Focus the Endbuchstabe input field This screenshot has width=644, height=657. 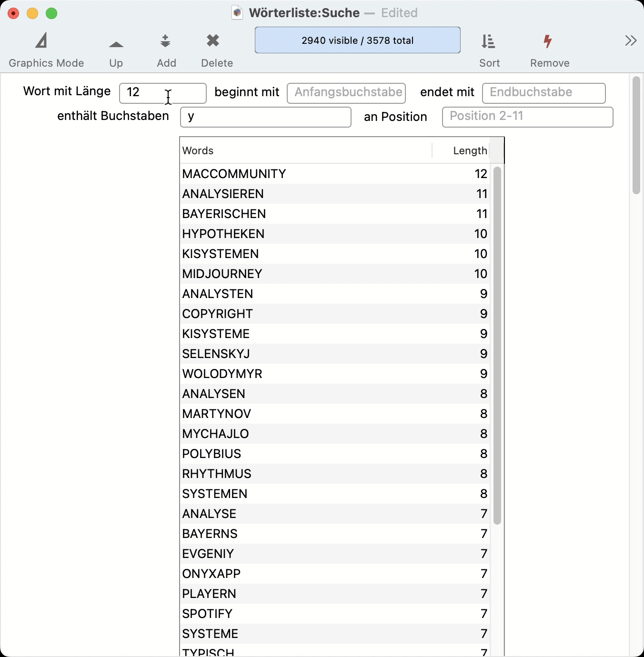[x=544, y=93]
